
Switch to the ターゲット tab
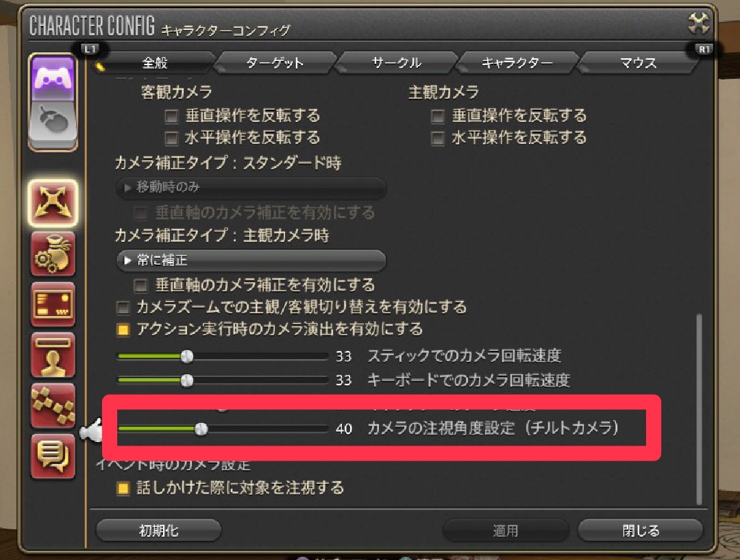coord(275,63)
